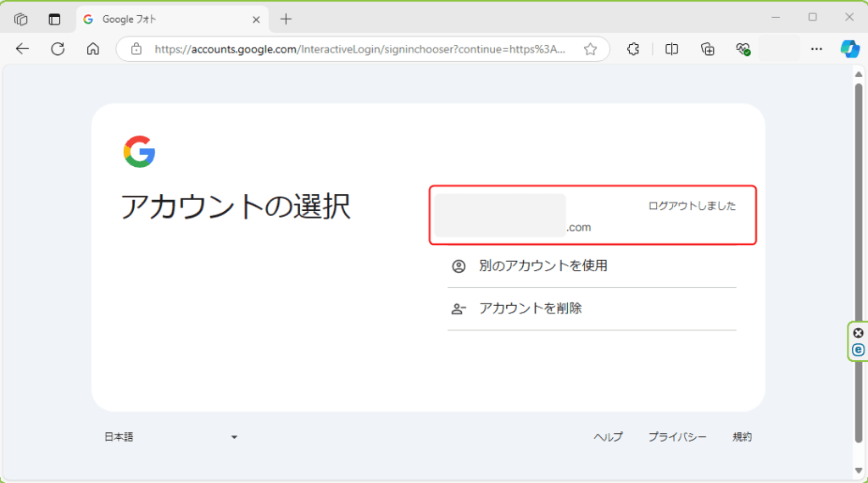Click 別のアカウントを使用
868x483 pixels.
[x=592, y=266]
